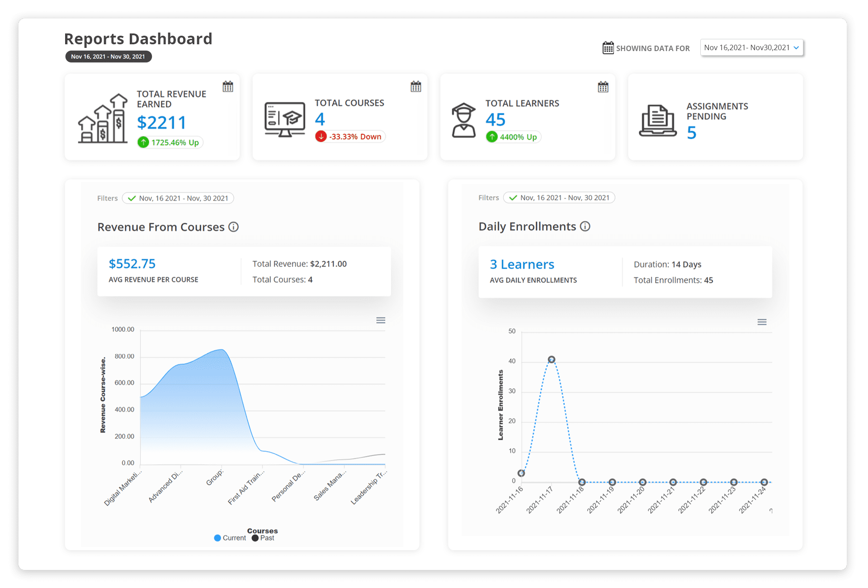Image resolution: width=868 pixels, height=588 pixels.
Task: Expand Daily Enrollments date filter chip
Action: point(559,198)
